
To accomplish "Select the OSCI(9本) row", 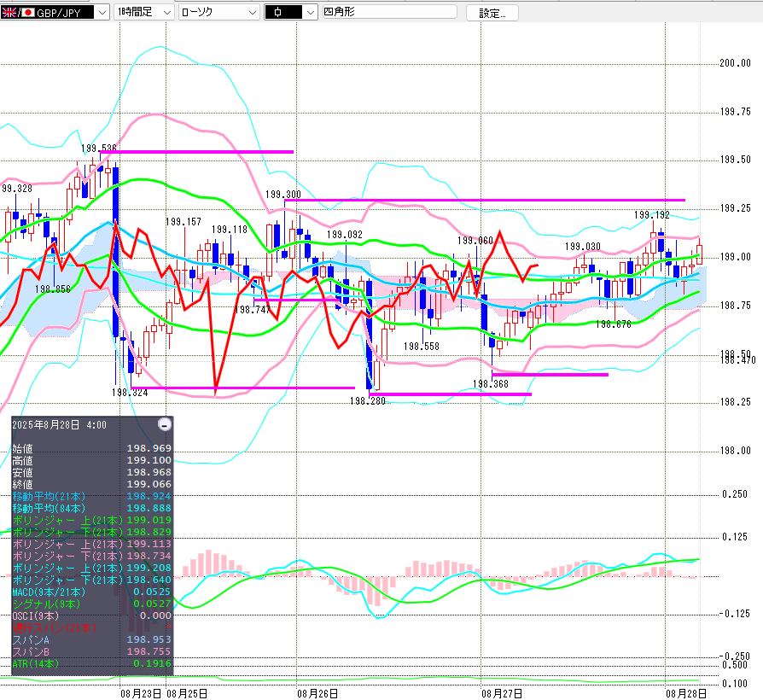I will (92, 615).
